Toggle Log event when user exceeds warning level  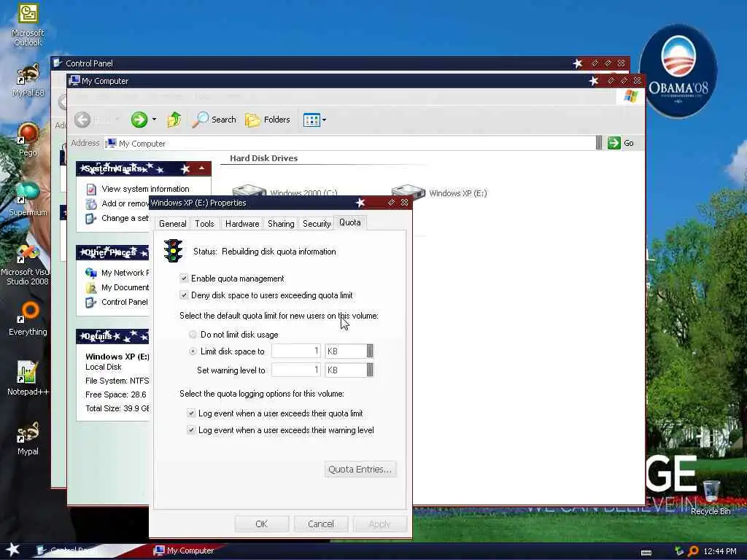[x=191, y=430]
